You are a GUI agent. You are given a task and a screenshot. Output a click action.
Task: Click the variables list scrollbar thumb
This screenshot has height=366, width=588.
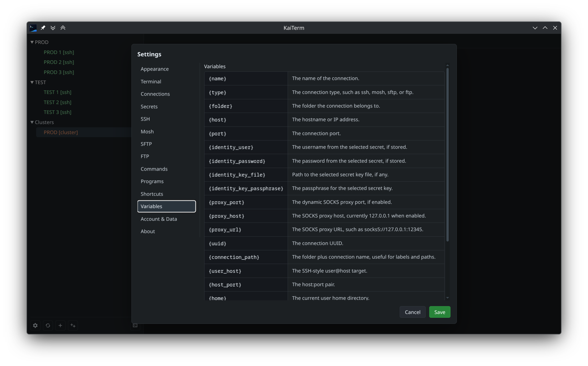(447, 154)
